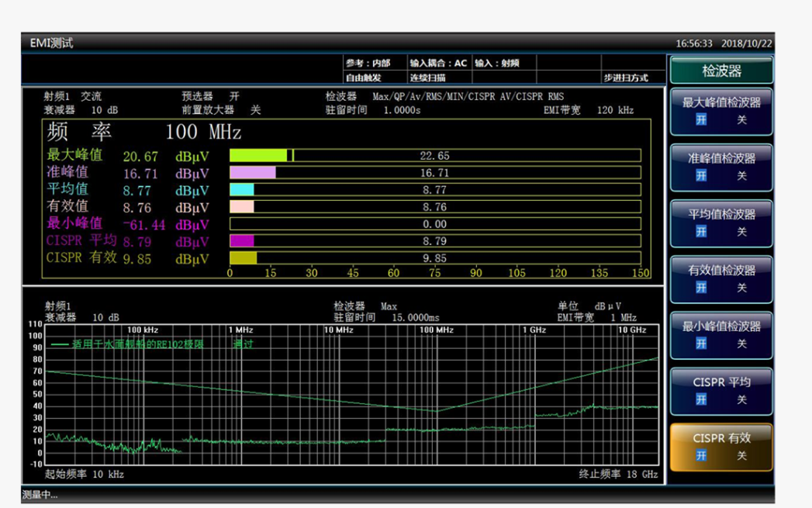Click the 输入耦合:AC status cell
This screenshot has width=812, height=508.
[439, 63]
